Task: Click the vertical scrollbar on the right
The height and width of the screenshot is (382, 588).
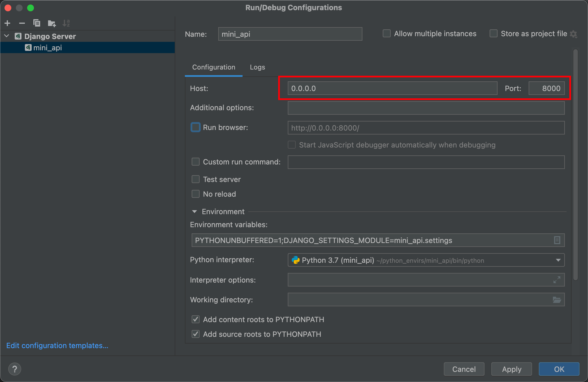Action: 575,164
